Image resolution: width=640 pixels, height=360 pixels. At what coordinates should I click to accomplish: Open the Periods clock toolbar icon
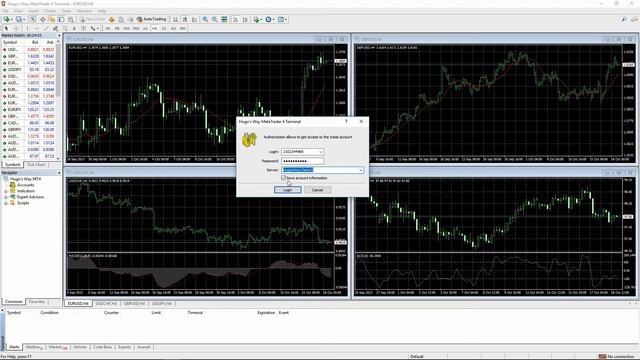coord(269,19)
